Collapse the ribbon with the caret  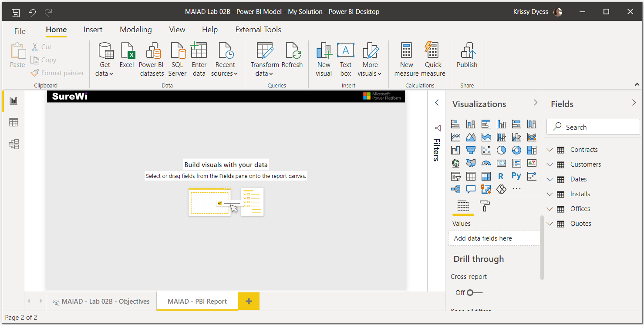click(x=637, y=84)
